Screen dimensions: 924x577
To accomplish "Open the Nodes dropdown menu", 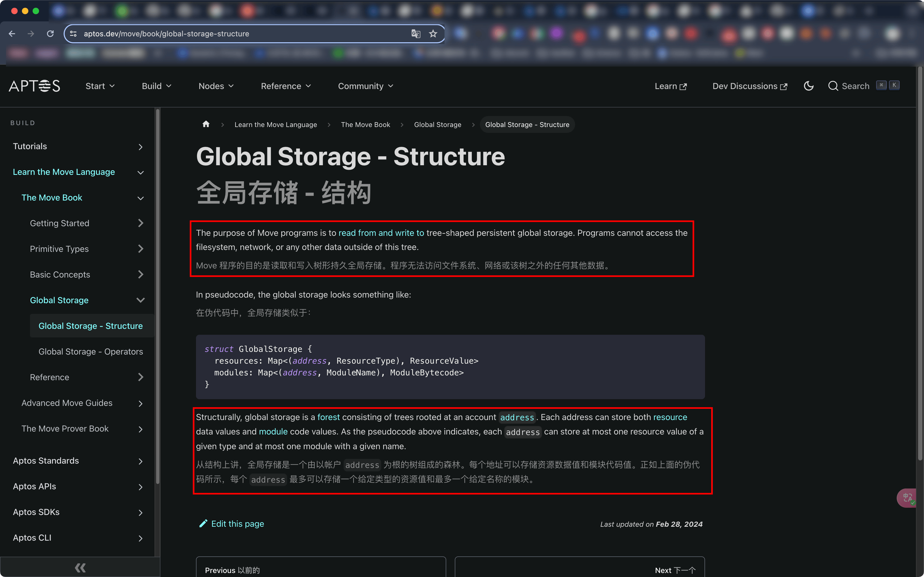I will 216,86.
